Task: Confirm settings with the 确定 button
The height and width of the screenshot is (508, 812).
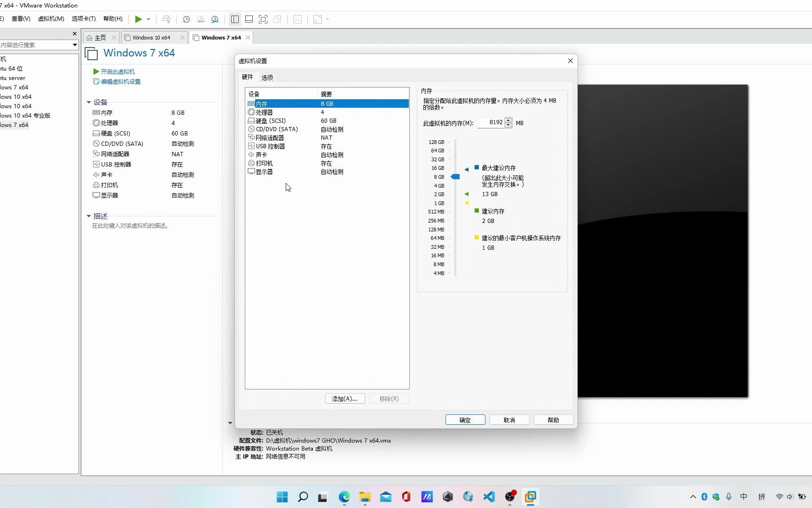Action: 465,419
